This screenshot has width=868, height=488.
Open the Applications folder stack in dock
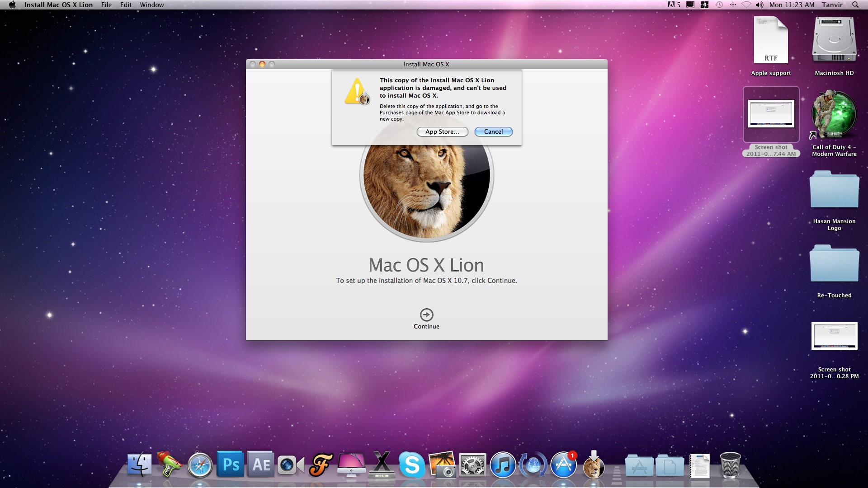pos(639,465)
